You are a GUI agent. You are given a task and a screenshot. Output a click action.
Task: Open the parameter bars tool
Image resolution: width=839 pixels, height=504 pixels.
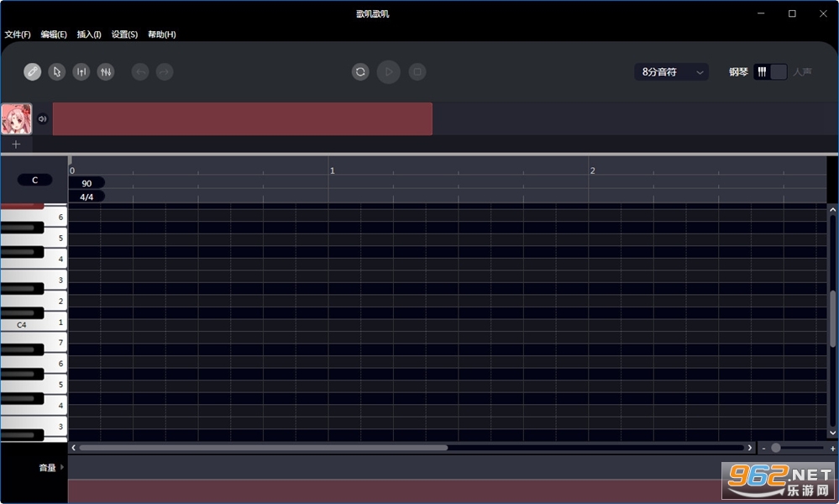(81, 71)
